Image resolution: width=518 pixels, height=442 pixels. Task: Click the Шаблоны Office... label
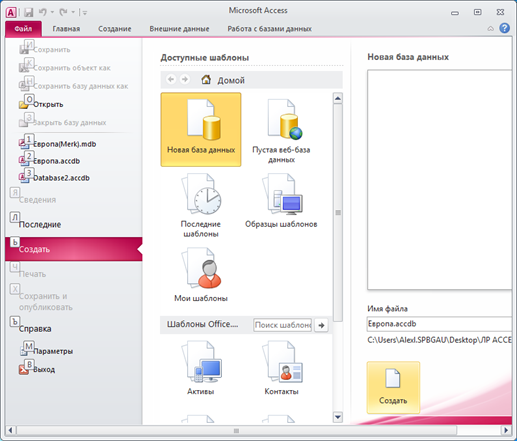point(203,324)
